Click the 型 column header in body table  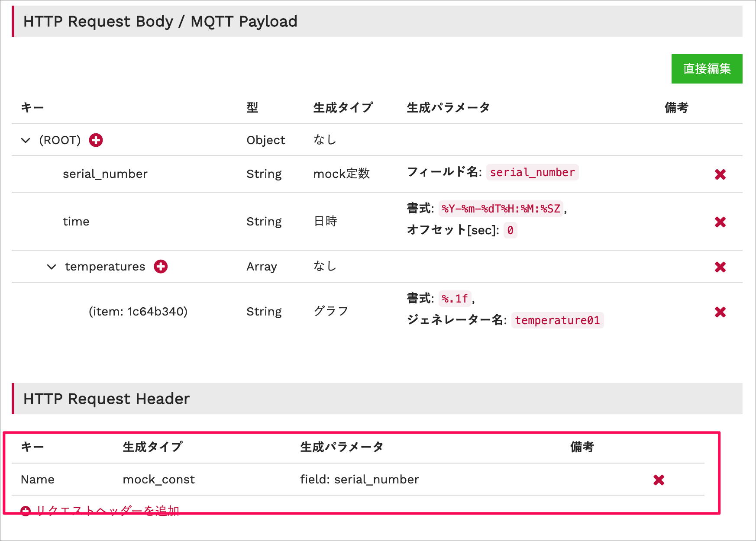pyautogui.click(x=252, y=107)
